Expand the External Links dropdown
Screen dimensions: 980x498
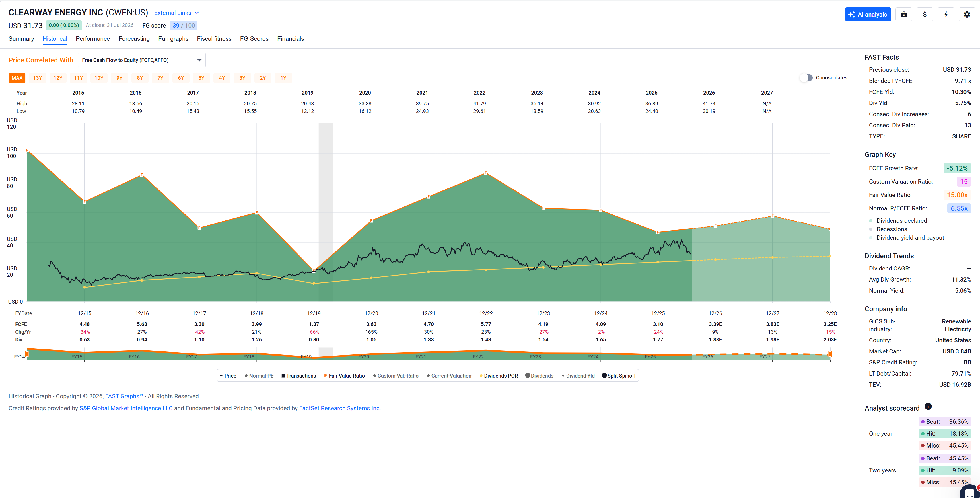point(176,13)
